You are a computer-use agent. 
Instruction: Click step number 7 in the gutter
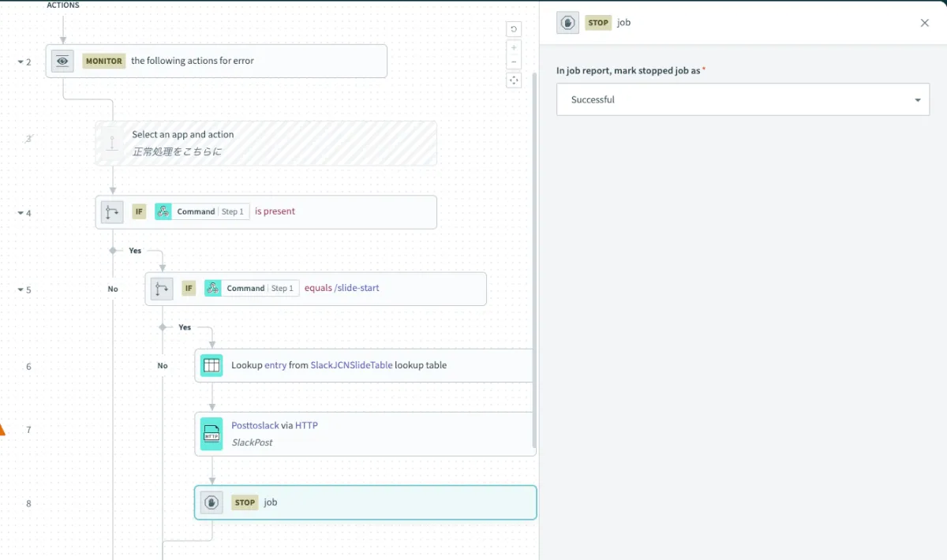(28, 430)
